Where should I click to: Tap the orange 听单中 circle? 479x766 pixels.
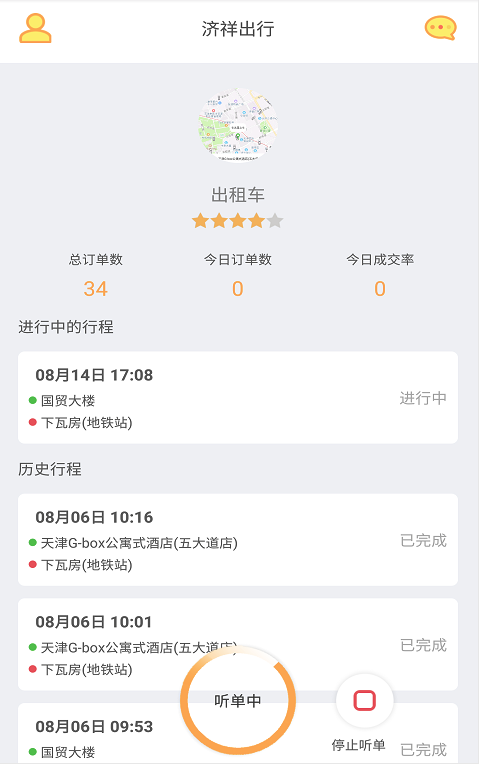(238, 701)
